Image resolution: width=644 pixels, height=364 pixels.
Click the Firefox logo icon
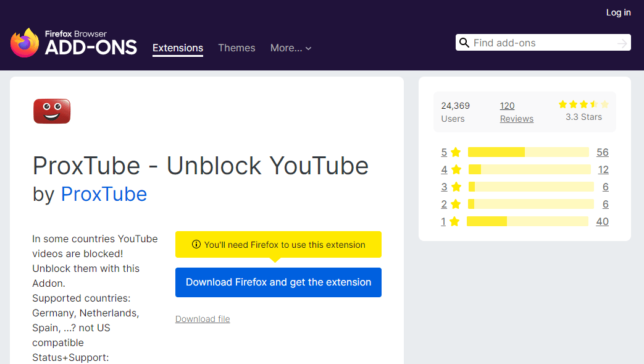point(25,43)
